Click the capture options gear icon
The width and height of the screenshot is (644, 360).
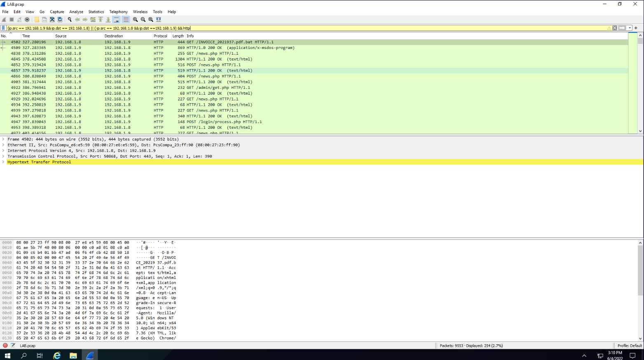[x=27, y=19]
